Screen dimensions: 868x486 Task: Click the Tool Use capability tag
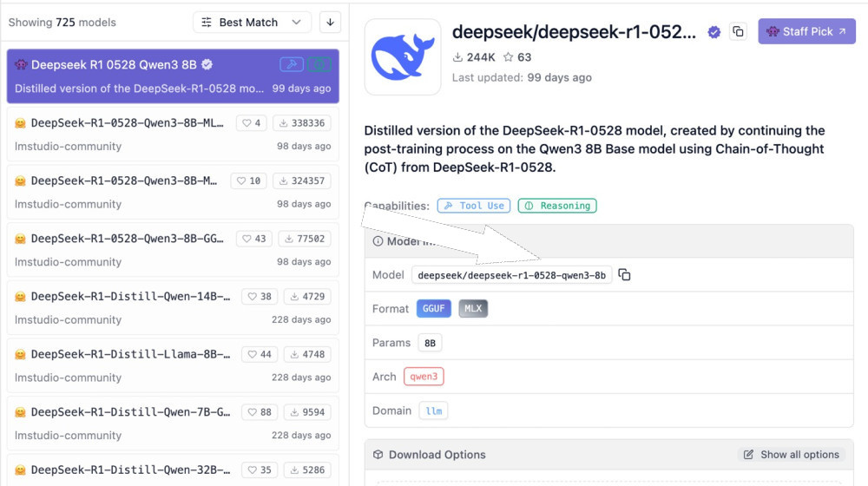pyautogui.click(x=474, y=206)
